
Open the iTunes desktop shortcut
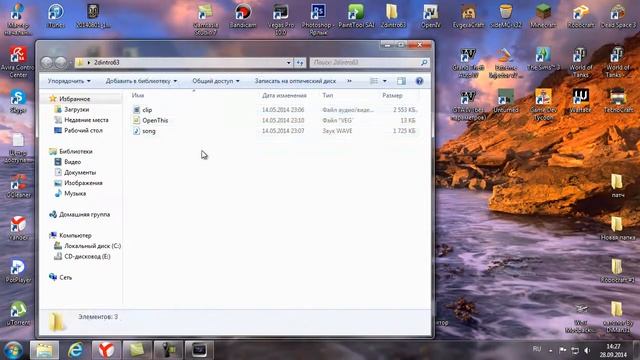pyautogui.click(x=56, y=16)
